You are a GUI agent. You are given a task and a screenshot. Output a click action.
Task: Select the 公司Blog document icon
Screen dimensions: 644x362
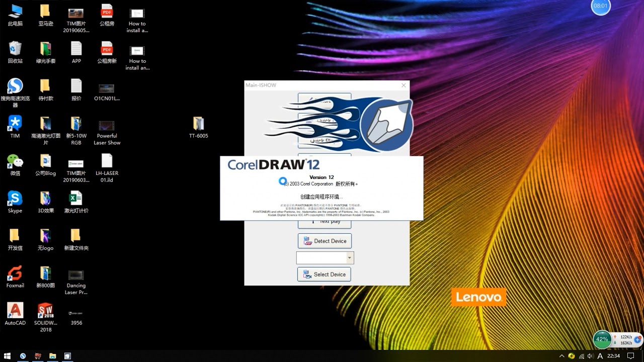[46, 164]
